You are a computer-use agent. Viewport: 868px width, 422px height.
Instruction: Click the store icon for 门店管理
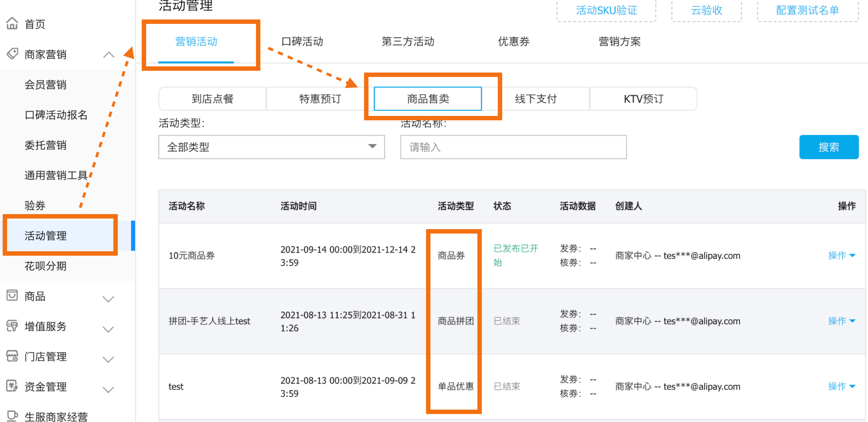coord(12,356)
